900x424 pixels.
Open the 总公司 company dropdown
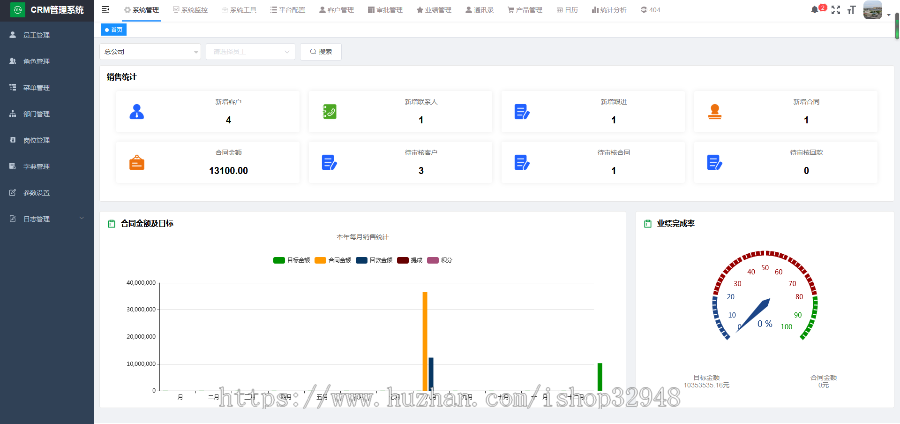[150, 51]
